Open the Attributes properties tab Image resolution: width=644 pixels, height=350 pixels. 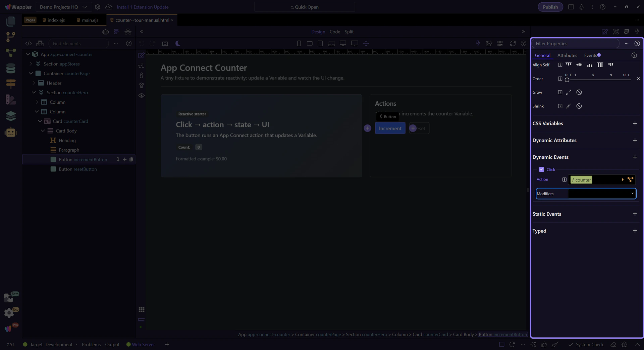tap(567, 55)
